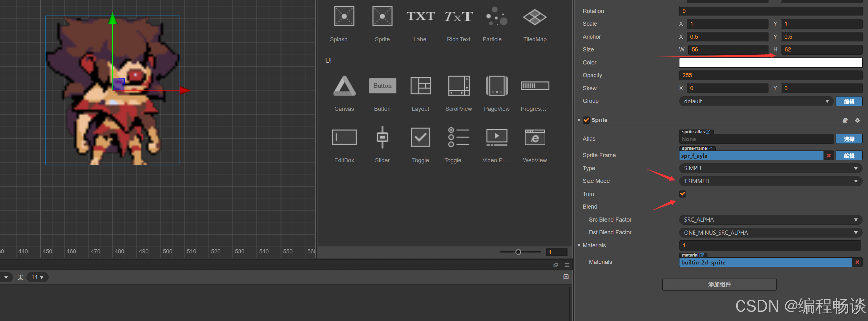Open the Type SIMPLE dropdown
This screenshot has width=868, height=321.
coord(770,168)
